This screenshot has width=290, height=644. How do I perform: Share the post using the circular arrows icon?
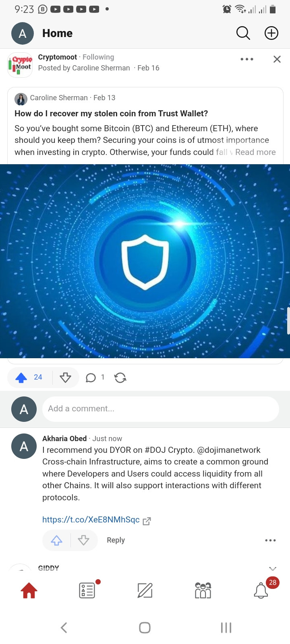click(x=120, y=378)
